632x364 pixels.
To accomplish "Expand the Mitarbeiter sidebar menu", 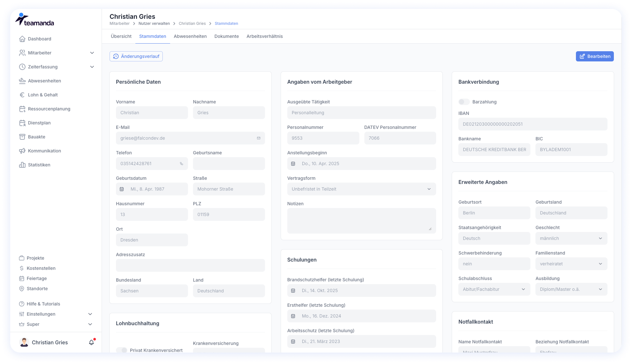I will pyautogui.click(x=92, y=53).
